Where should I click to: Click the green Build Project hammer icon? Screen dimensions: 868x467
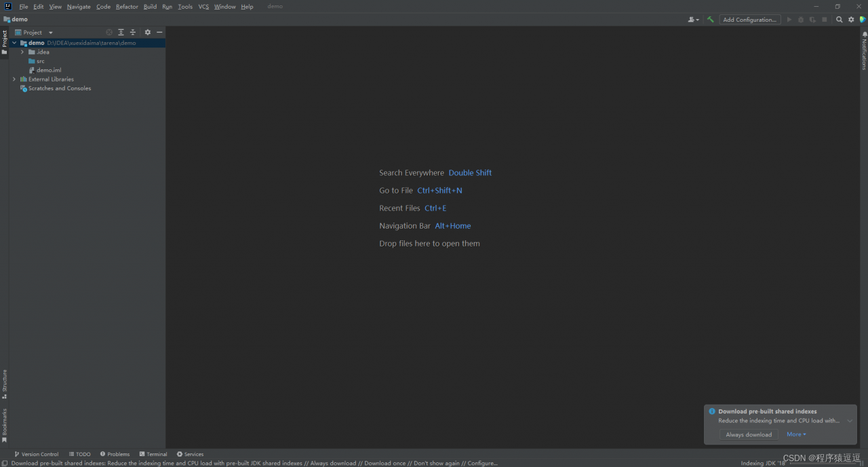point(710,20)
